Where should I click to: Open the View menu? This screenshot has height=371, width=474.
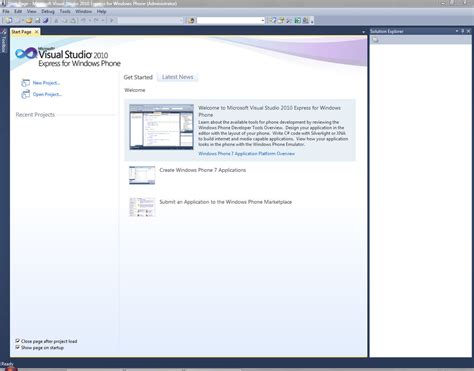coord(32,11)
